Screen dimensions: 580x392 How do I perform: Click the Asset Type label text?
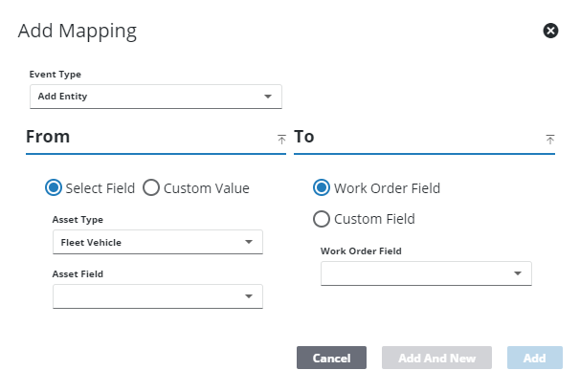(78, 220)
